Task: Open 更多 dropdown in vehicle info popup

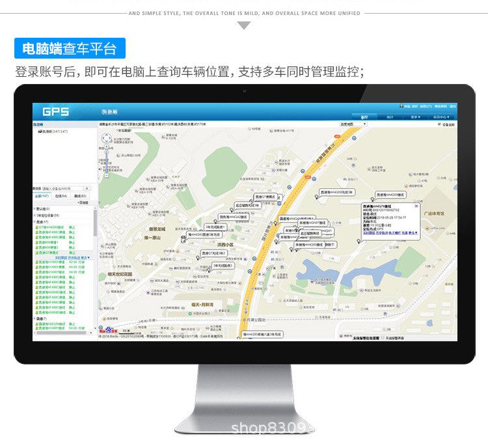Action: pyautogui.click(x=413, y=232)
